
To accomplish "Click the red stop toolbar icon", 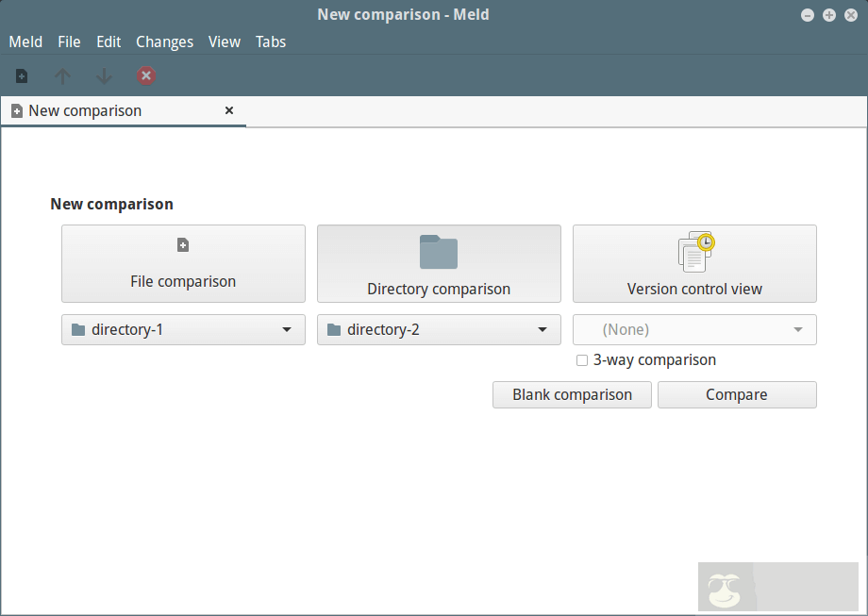I will pyautogui.click(x=146, y=76).
